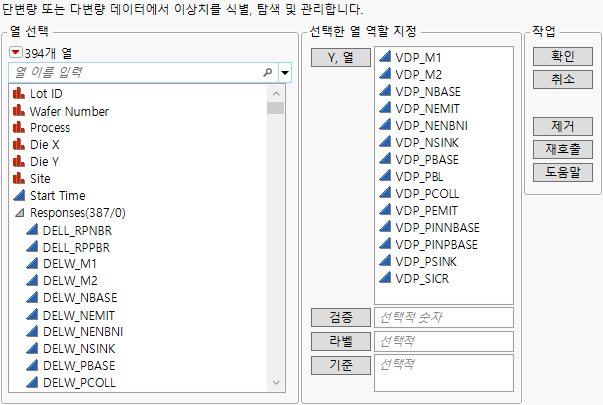Select the Lot ID column name
603x405 pixels.
46,93
